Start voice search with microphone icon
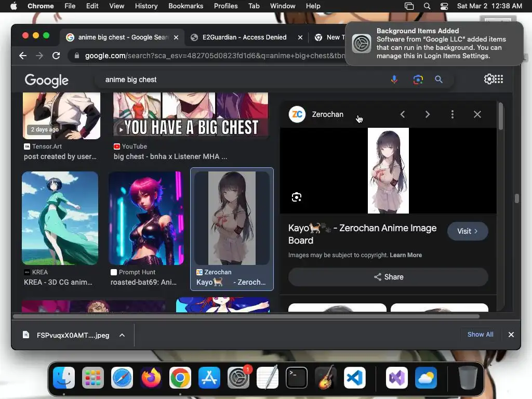Screen dimensions: 532x399 point(394,79)
